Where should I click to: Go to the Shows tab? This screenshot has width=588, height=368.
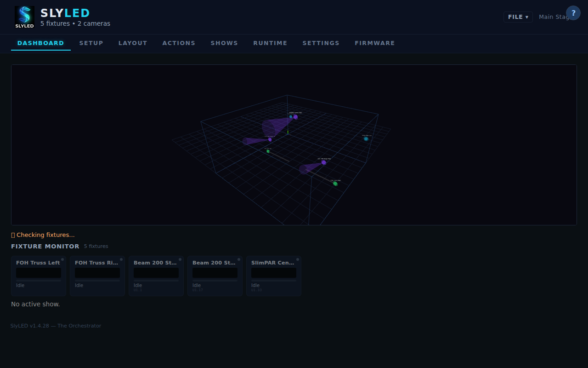[224, 43]
